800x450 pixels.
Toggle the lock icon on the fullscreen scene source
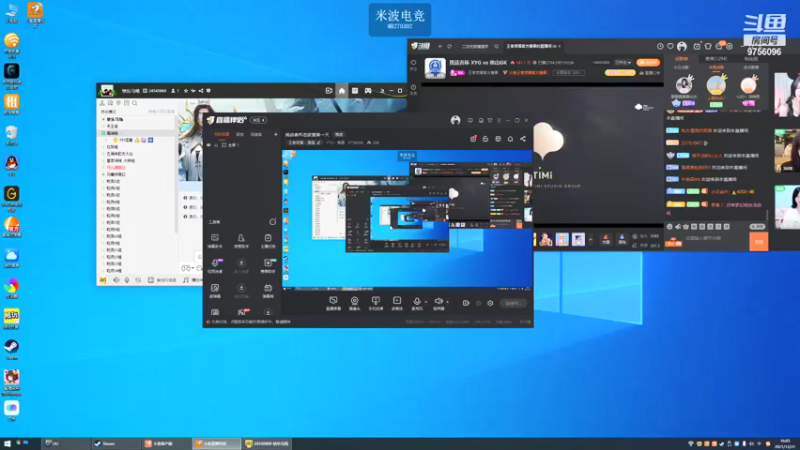coord(216,145)
